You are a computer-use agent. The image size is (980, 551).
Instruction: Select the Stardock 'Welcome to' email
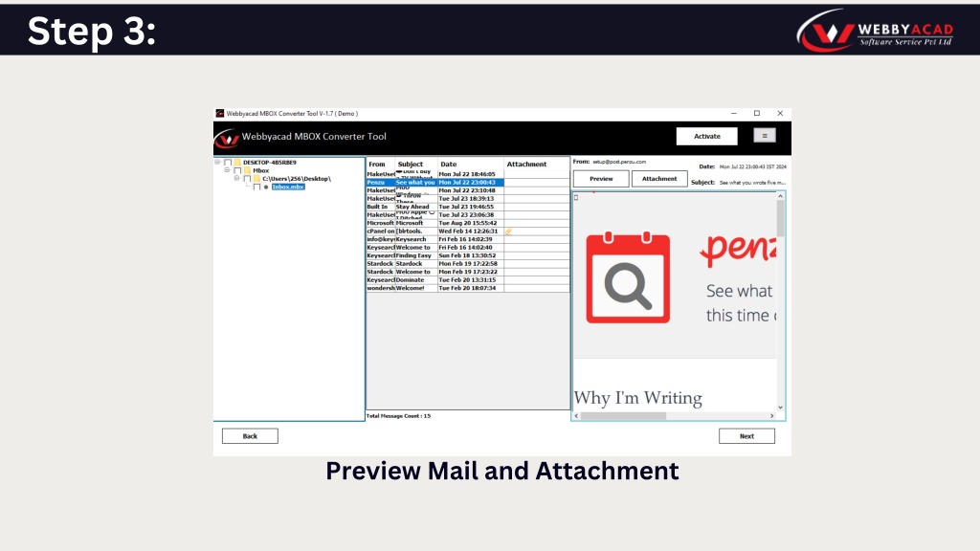(467, 272)
